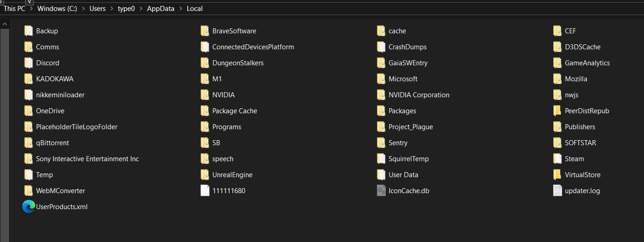
Task: Click the Publishers folder name
Action: click(x=580, y=127)
